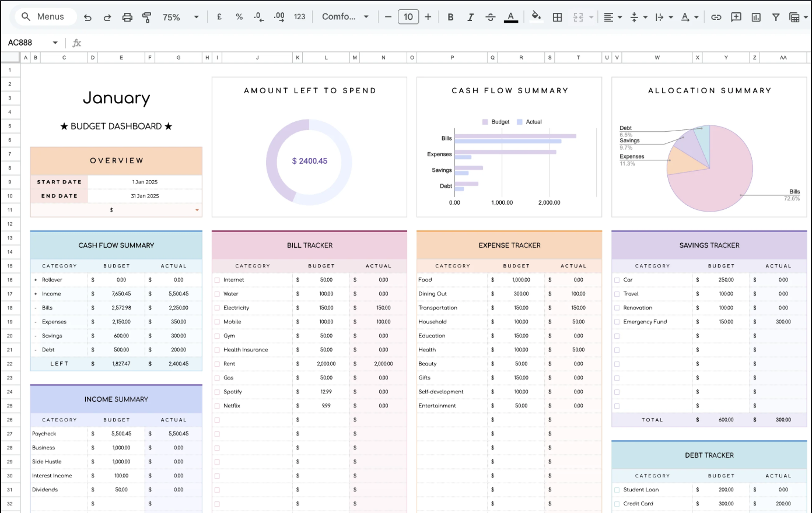Open the Menus menu
Image resolution: width=812 pixels, height=513 pixels.
pos(45,17)
